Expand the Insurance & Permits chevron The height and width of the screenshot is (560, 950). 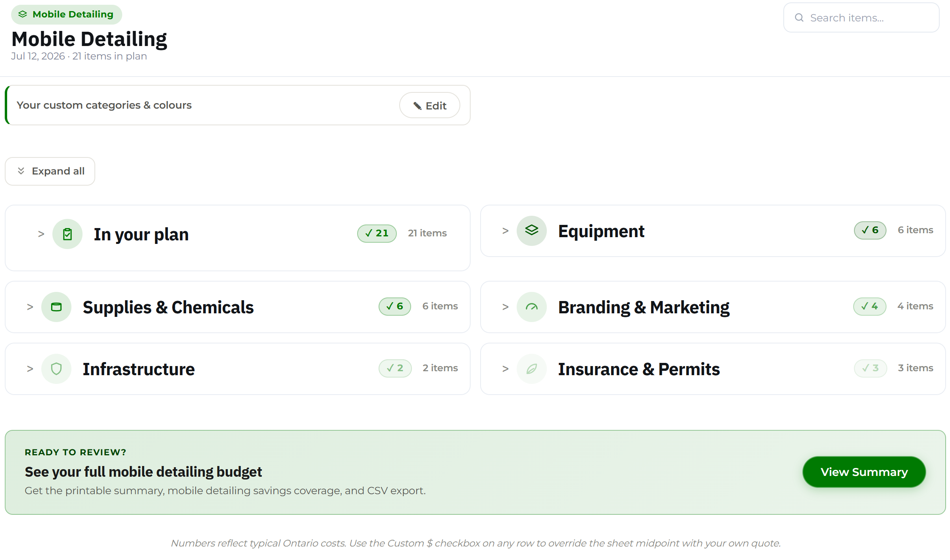[x=505, y=369]
